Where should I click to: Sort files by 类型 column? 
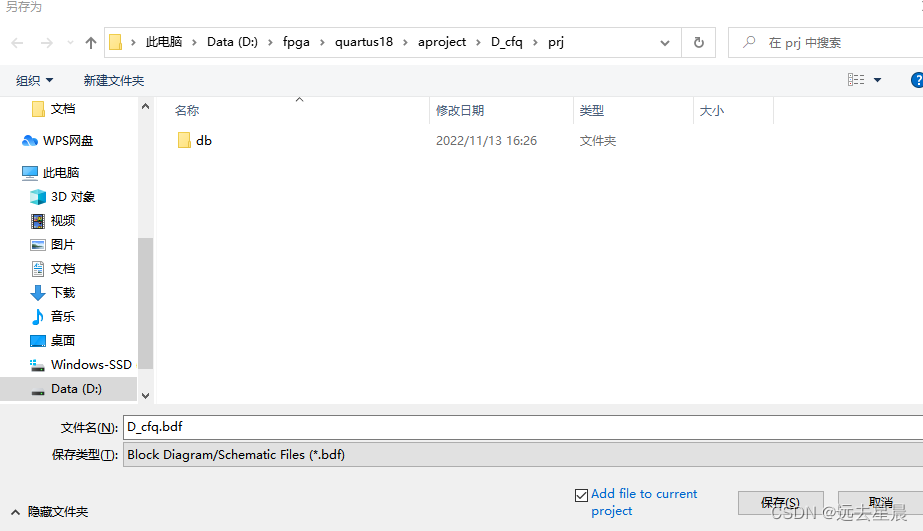[592, 110]
